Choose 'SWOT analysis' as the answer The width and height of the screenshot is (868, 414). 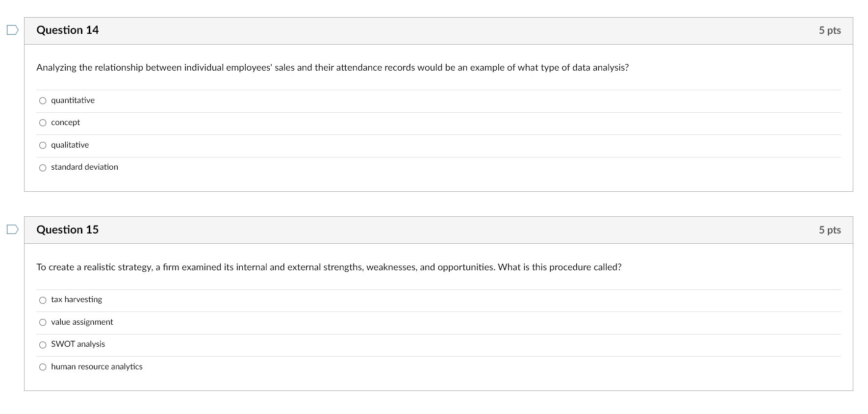[43, 344]
